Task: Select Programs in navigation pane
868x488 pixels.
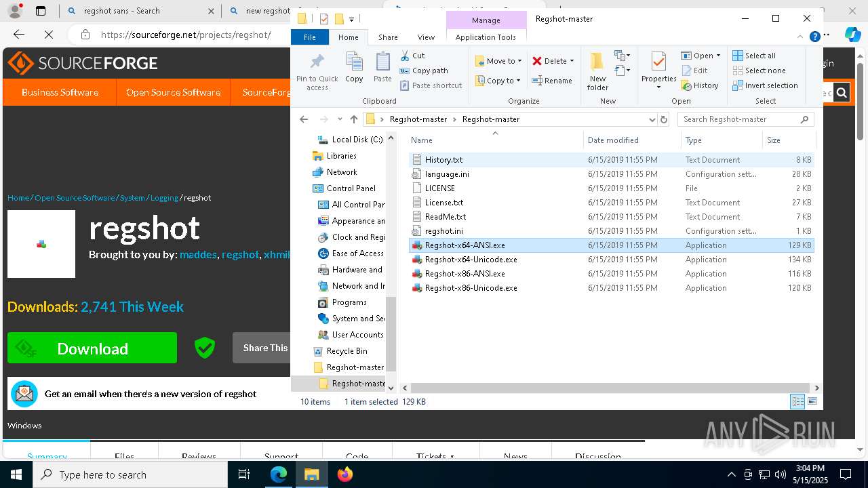Action: 349,302
